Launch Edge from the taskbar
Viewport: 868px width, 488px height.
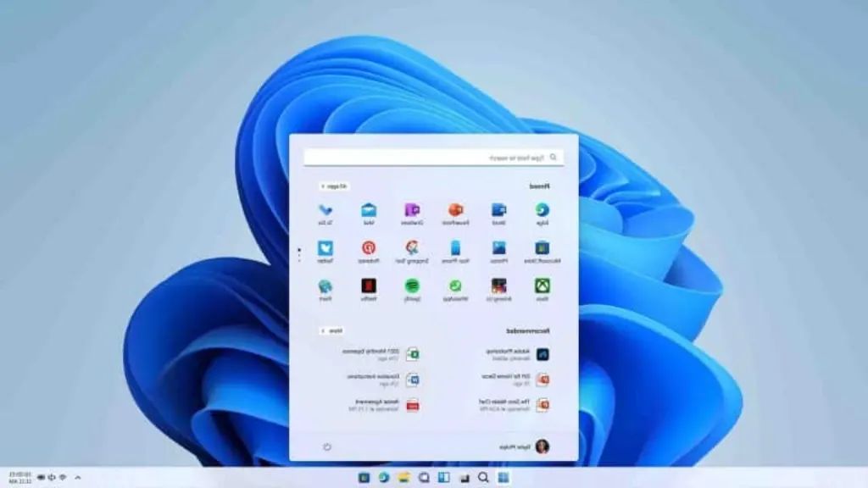(x=384, y=478)
